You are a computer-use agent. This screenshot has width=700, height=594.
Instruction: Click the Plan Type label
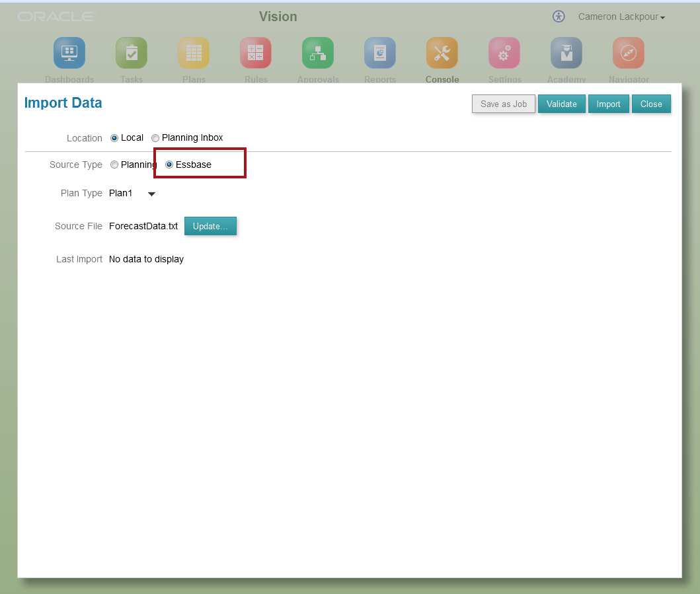click(x=82, y=193)
